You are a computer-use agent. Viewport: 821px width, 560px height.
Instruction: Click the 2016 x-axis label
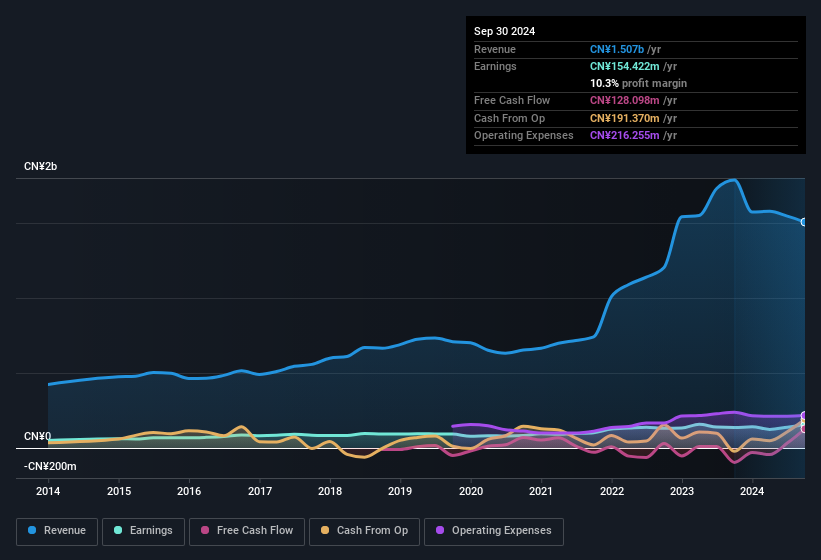pyautogui.click(x=189, y=491)
